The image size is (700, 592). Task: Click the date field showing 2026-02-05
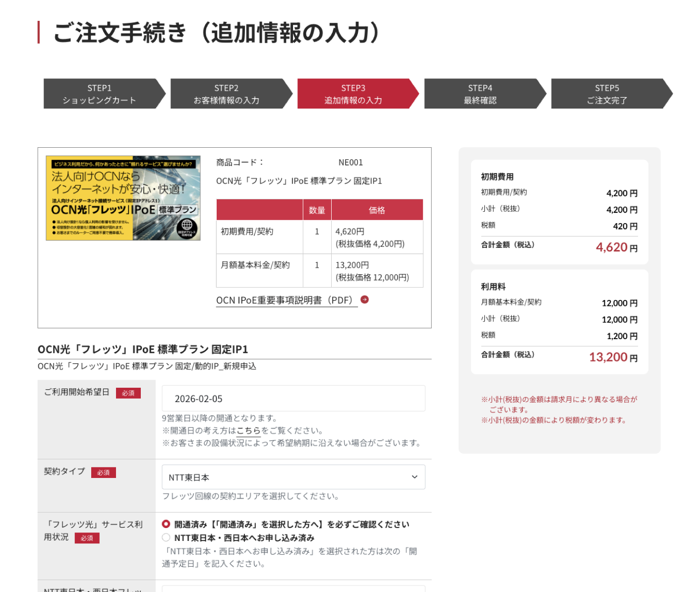293,398
